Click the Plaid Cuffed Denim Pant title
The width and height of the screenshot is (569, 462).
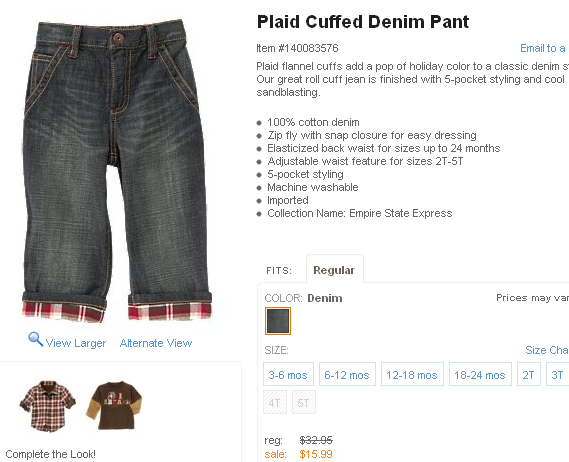pos(363,22)
